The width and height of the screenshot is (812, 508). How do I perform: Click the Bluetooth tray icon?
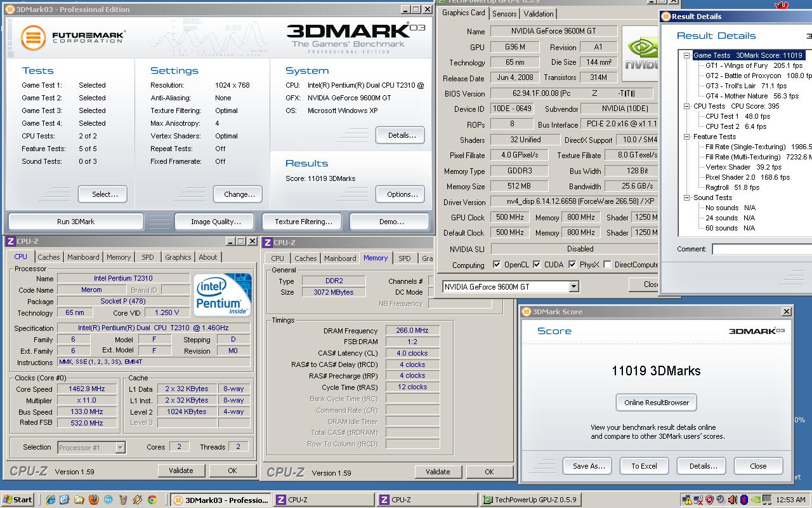pos(745,500)
